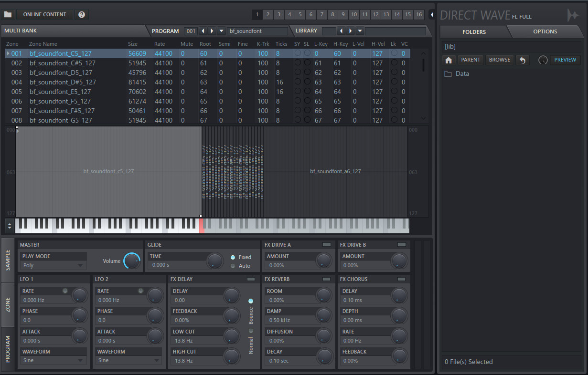Click the tempo sync icon beside LFO 1 RATE
Screen dimensions: 588x375
click(x=66, y=290)
